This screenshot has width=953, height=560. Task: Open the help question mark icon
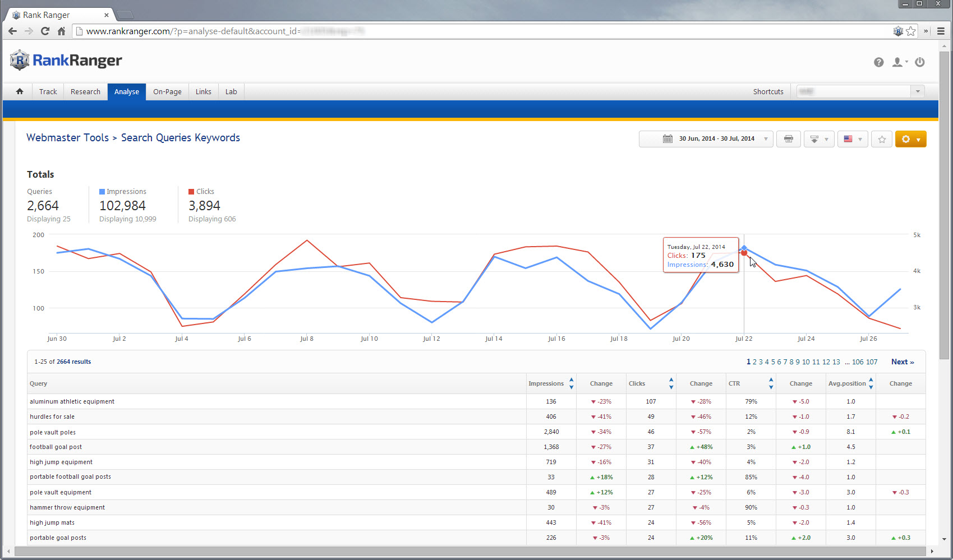click(x=878, y=62)
